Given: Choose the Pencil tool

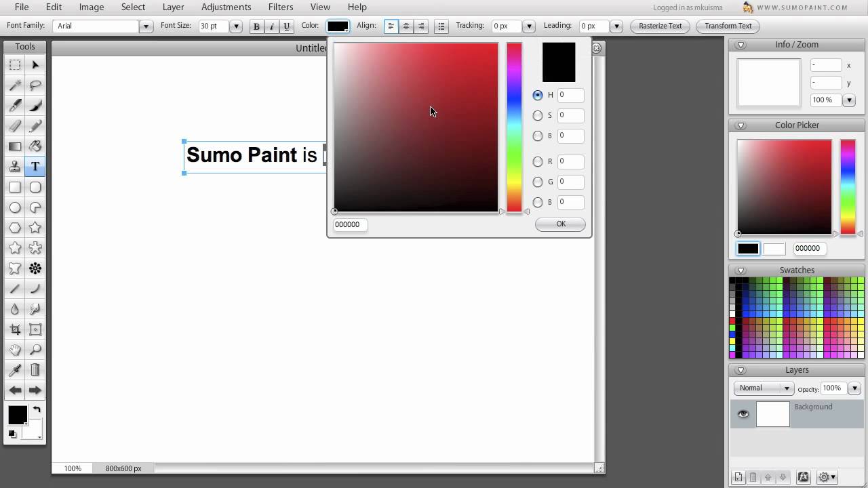Looking at the screenshot, I should pos(35,126).
